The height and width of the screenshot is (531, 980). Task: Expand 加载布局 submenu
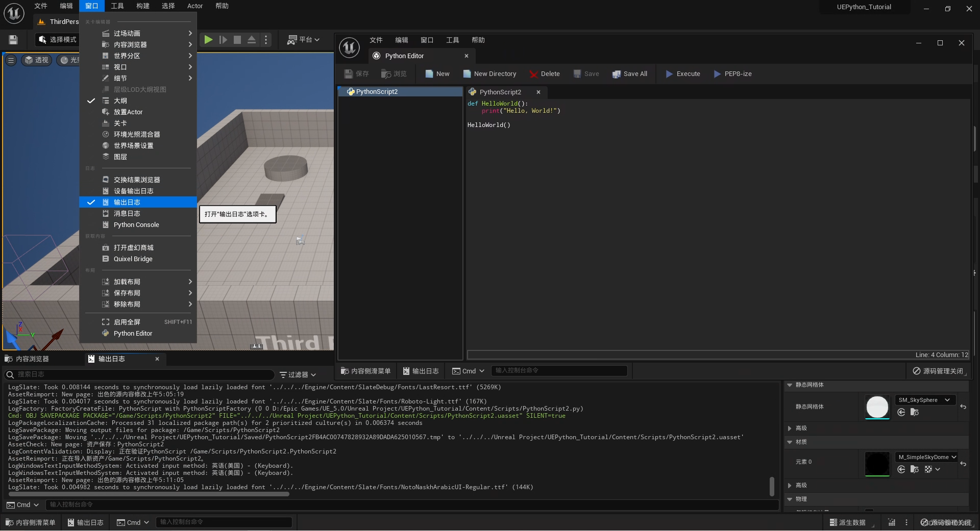point(138,282)
